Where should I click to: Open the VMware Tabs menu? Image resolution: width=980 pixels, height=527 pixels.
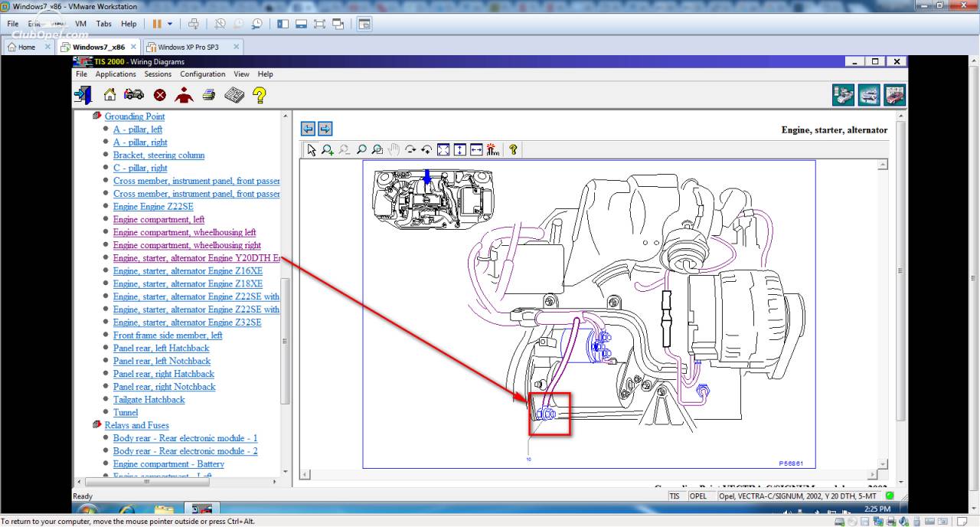tap(103, 24)
